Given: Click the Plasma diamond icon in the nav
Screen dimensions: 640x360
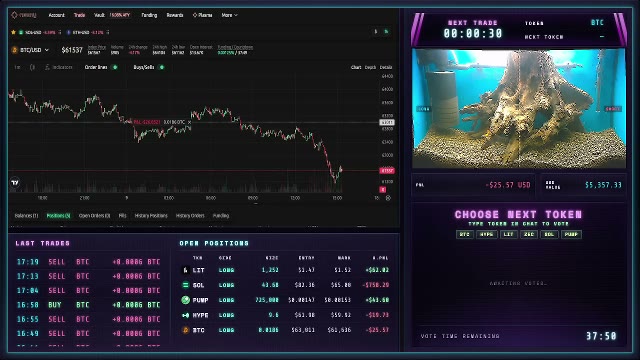Looking at the screenshot, I should coord(195,15).
